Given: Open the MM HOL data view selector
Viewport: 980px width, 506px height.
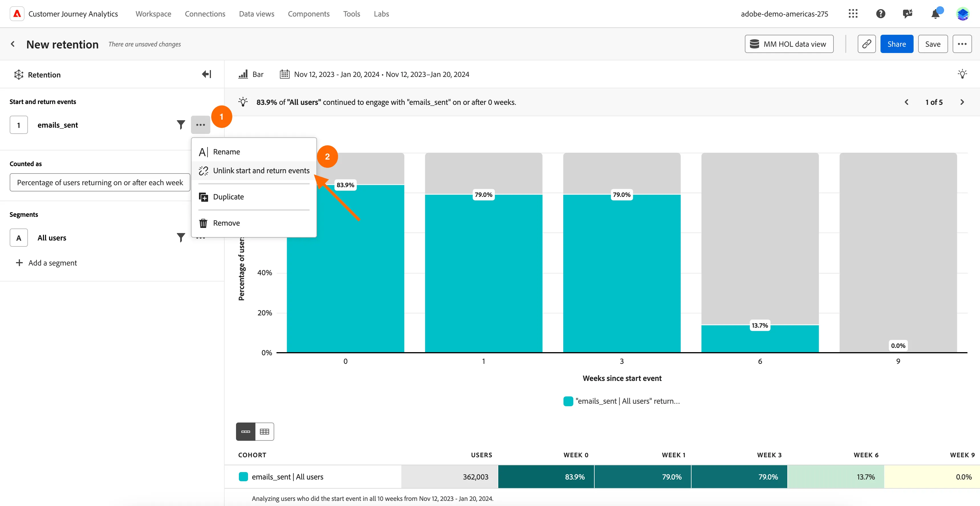Looking at the screenshot, I should click(x=789, y=44).
